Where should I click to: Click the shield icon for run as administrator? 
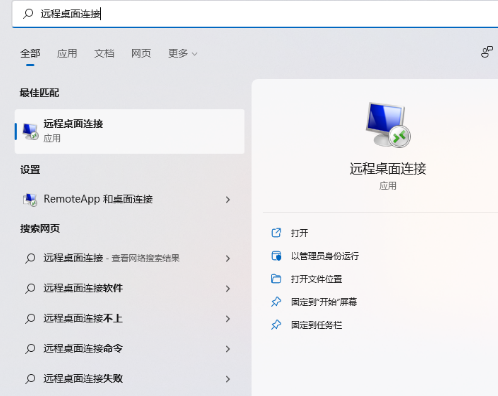pos(276,256)
